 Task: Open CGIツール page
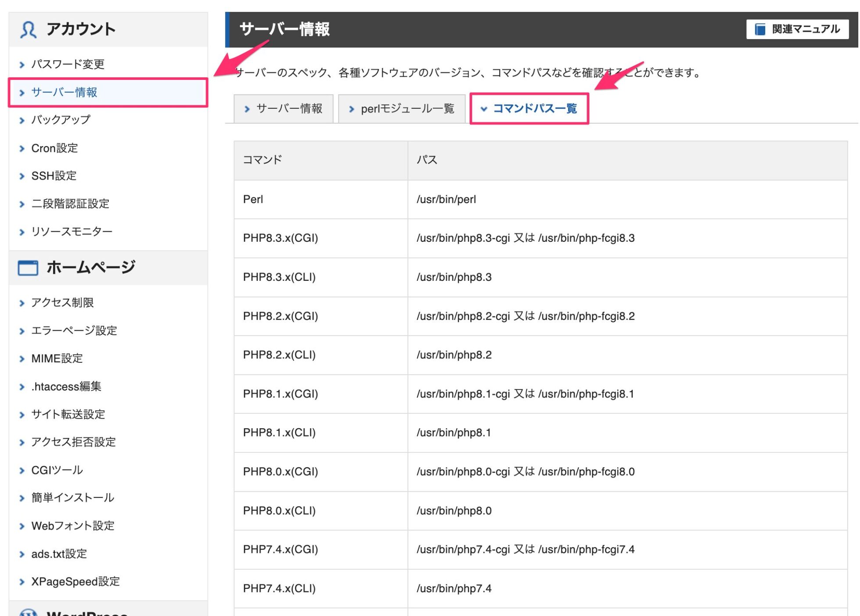(x=57, y=470)
